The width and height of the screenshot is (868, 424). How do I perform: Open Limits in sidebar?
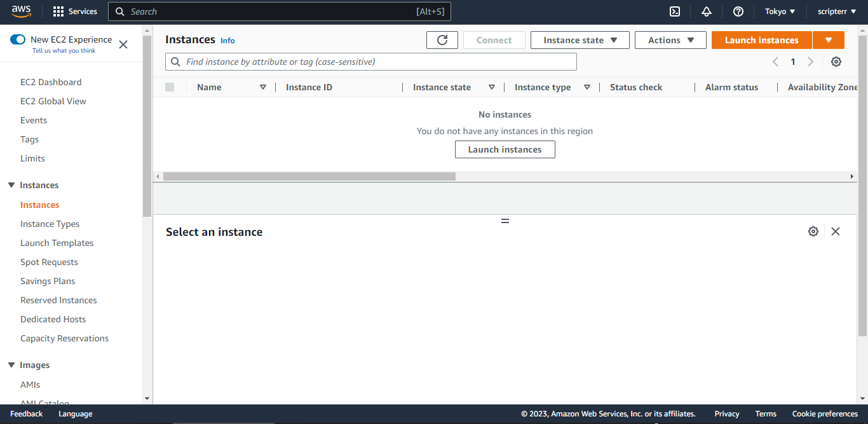tap(32, 158)
